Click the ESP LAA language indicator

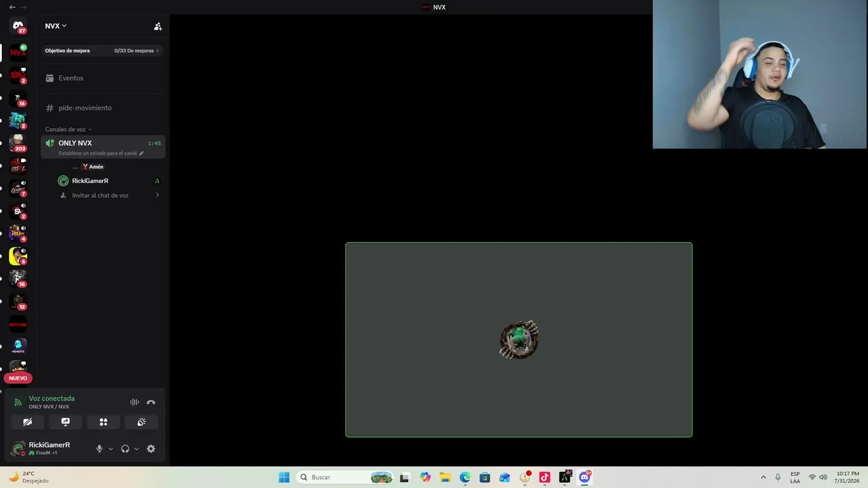(x=795, y=477)
